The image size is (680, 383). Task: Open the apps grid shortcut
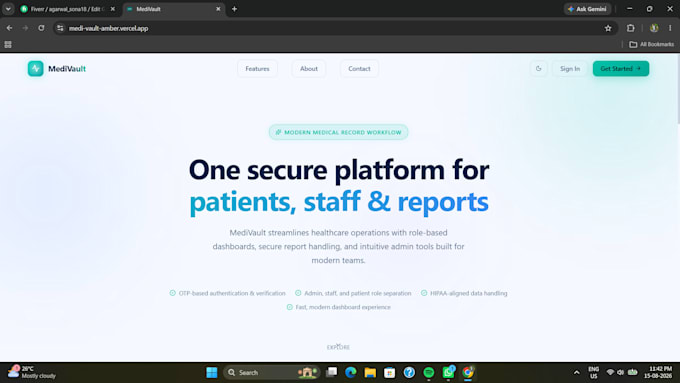(x=8, y=44)
